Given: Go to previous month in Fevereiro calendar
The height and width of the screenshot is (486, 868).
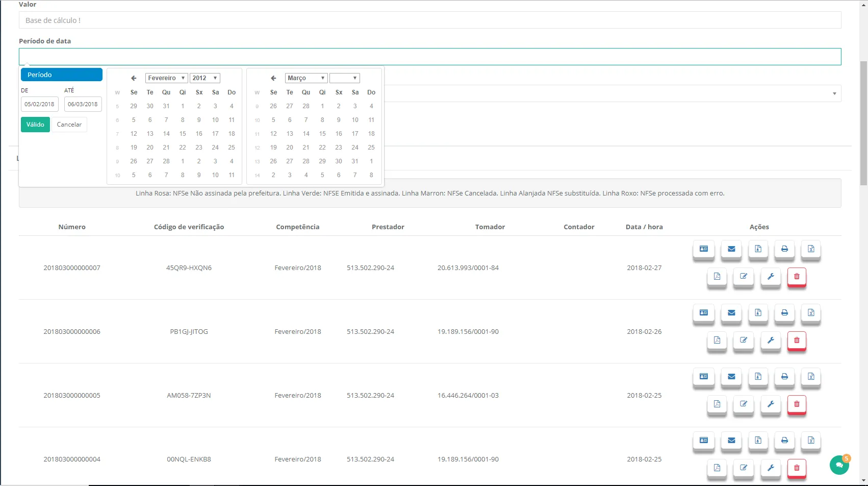Looking at the screenshot, I should [x=134, y=78].
